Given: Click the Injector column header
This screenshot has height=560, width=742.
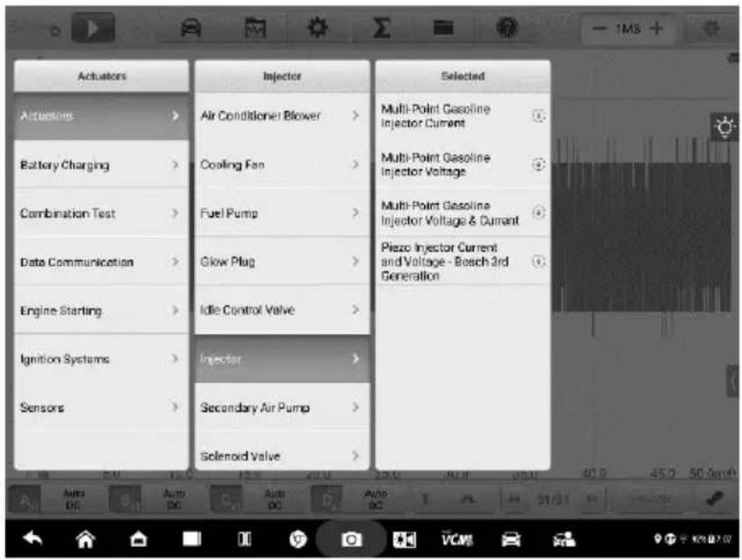Looking at the screenshot, I should coord(282,76).
